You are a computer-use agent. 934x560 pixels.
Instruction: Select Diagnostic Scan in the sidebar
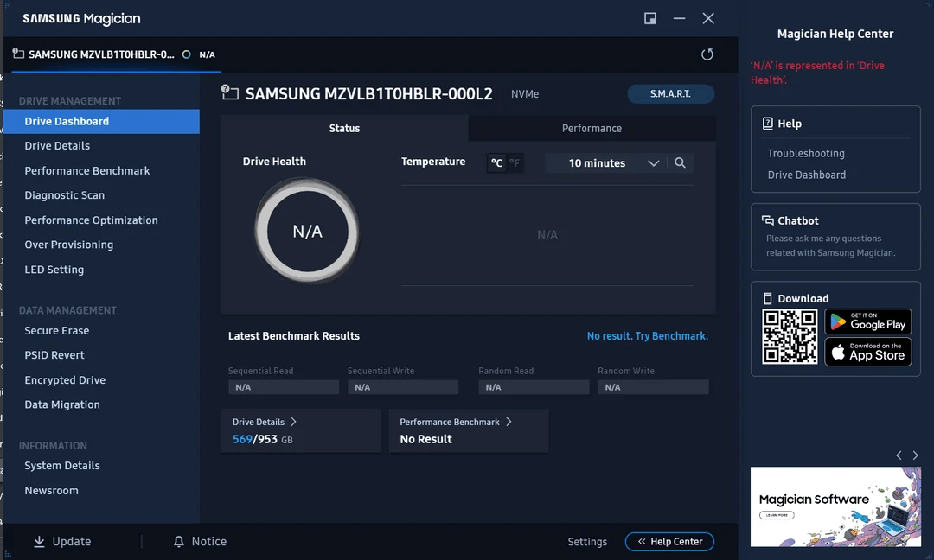click(x=65, y=195)
